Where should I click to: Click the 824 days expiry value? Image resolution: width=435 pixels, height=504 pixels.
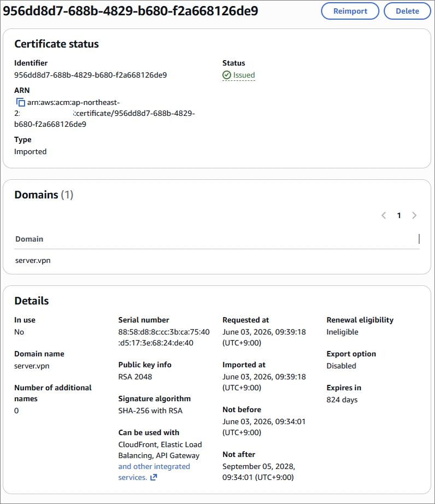pos(342,400)
